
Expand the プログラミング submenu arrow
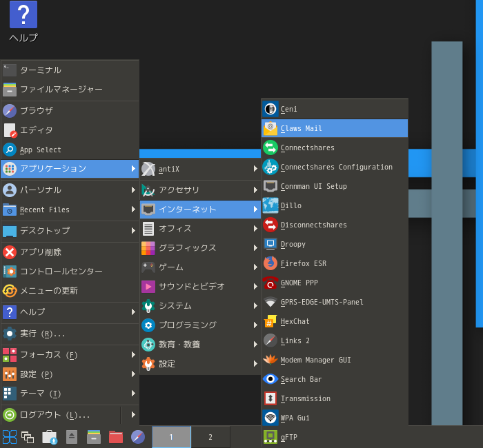255,325
